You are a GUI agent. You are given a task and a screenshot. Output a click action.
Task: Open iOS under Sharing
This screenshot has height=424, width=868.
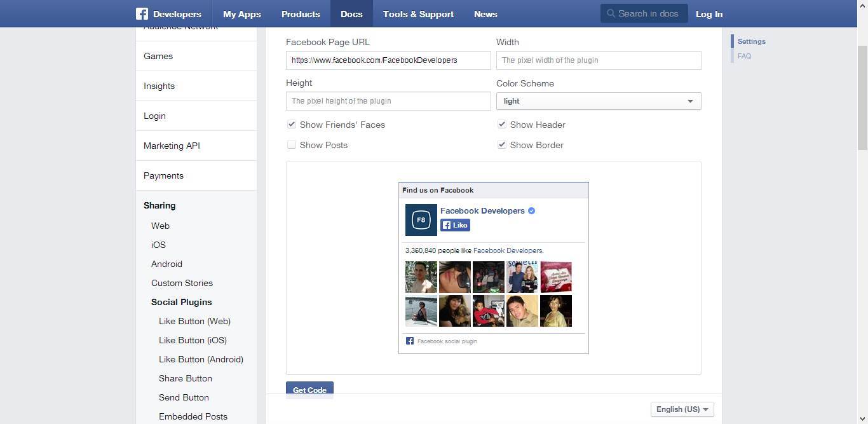158,245
